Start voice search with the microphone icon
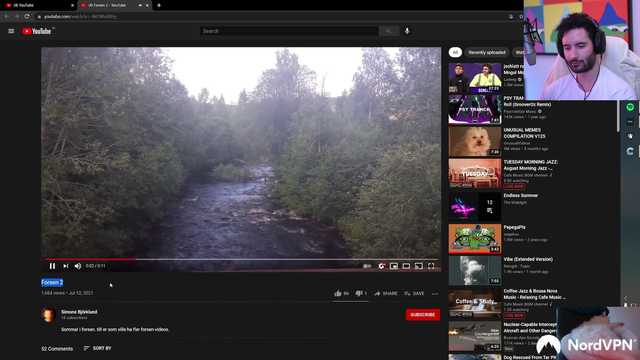 pos(407,31)
